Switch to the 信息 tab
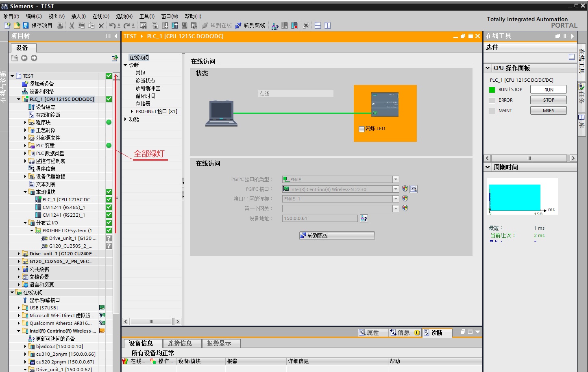This screenshot has height=372, width=588. (405, 333)
